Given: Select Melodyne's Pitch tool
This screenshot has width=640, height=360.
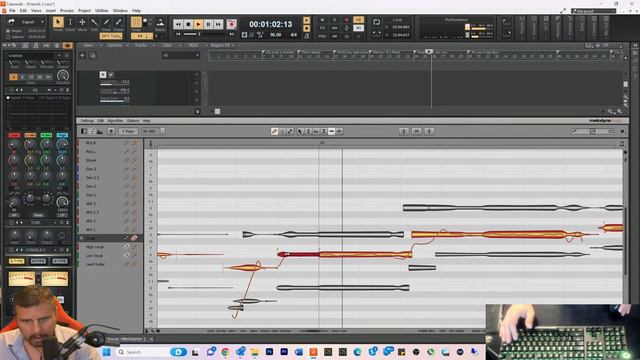Looking at the screenshot, I should pos(308,131).
